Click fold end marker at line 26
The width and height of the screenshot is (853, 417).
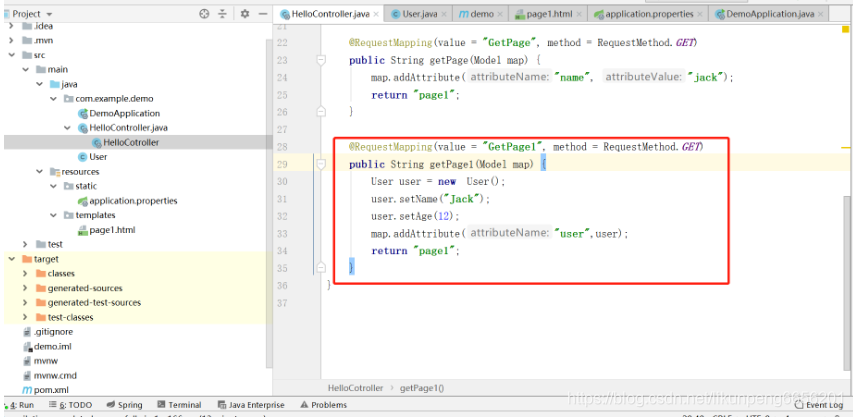[x=321, y=111]
